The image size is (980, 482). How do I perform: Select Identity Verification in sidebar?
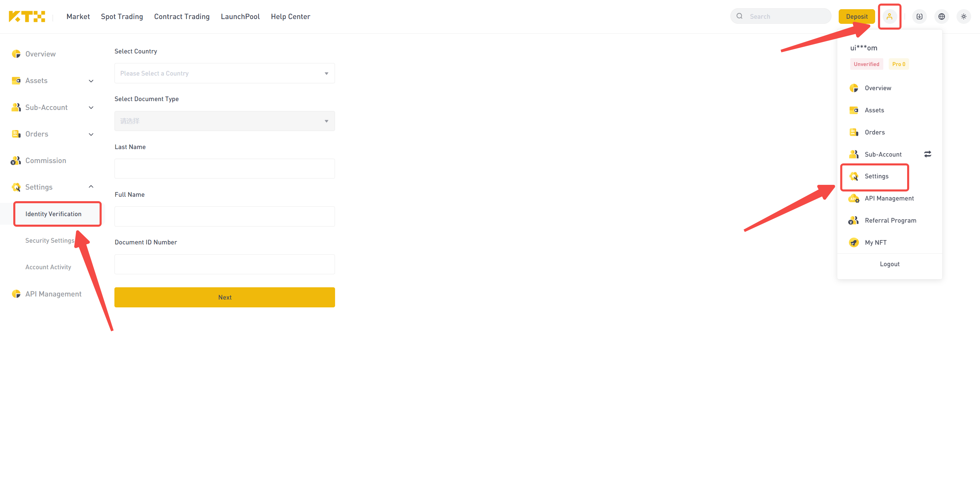pyautogui.click(x=53, y=214)
